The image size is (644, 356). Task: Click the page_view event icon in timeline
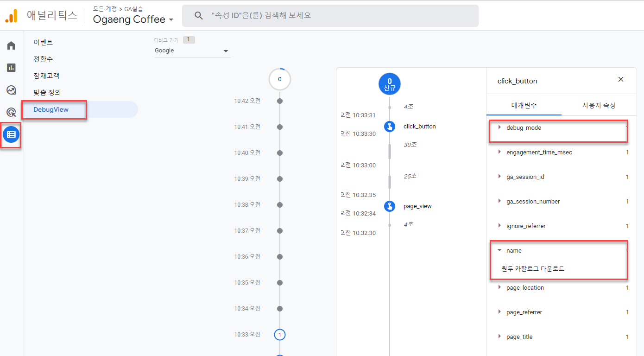390,206
